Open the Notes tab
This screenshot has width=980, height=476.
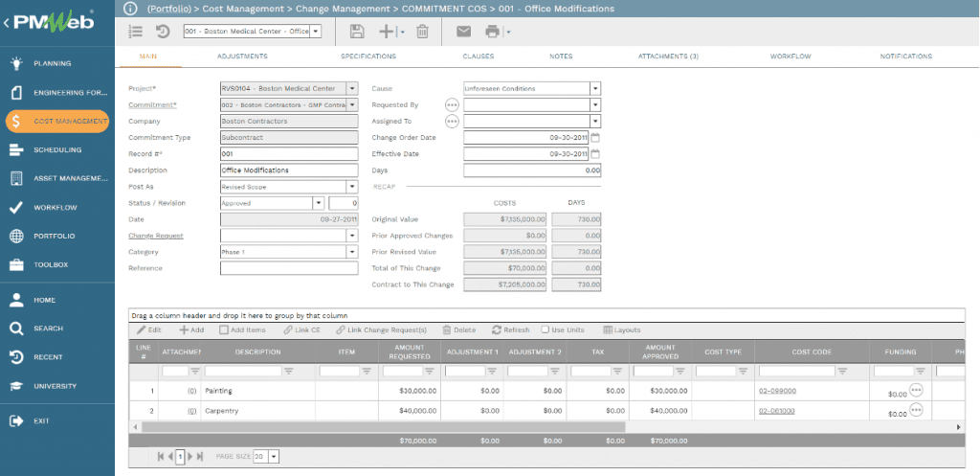tap(561, 57)
